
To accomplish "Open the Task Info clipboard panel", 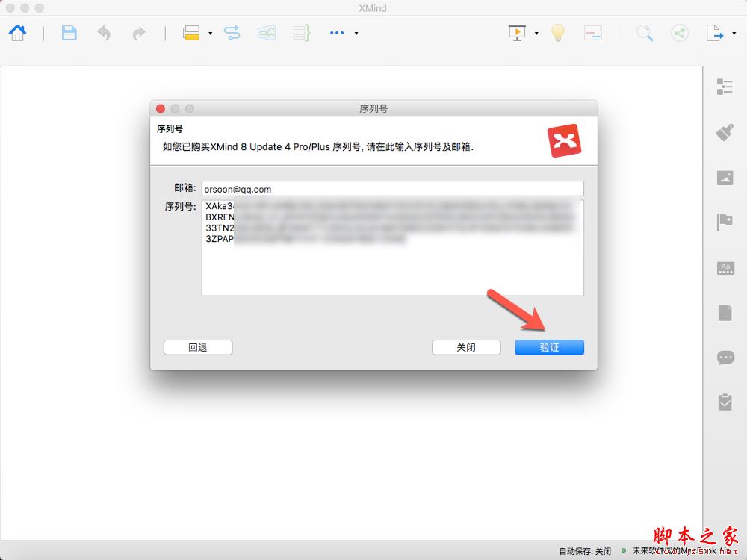I will pyautogui.click(x=725, y=402).
